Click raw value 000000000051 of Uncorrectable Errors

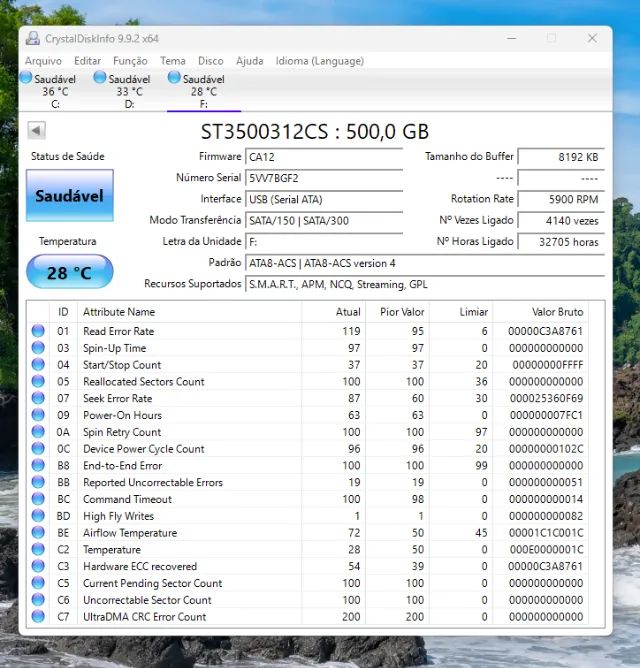pyautogui.click(x=546, y=482)
